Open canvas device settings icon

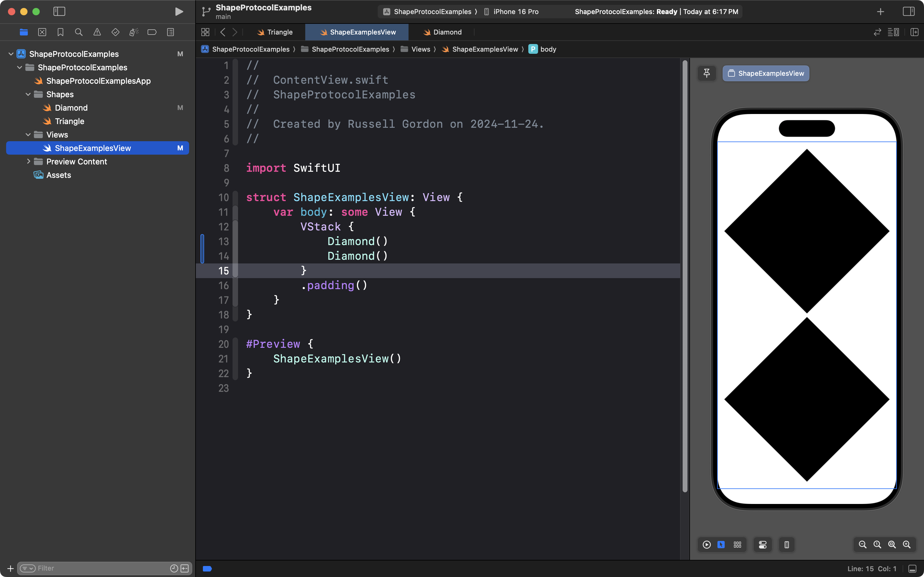pos(763,545)
